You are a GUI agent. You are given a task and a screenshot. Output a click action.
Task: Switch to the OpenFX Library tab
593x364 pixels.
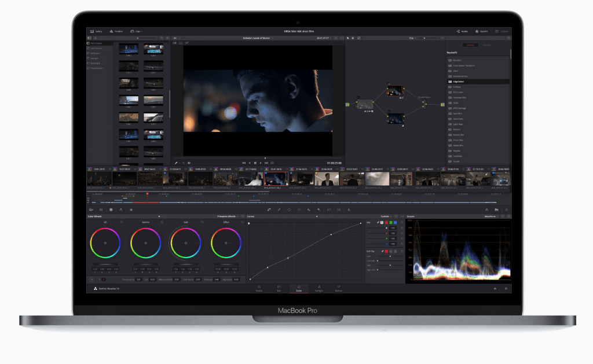click(470, 45)
